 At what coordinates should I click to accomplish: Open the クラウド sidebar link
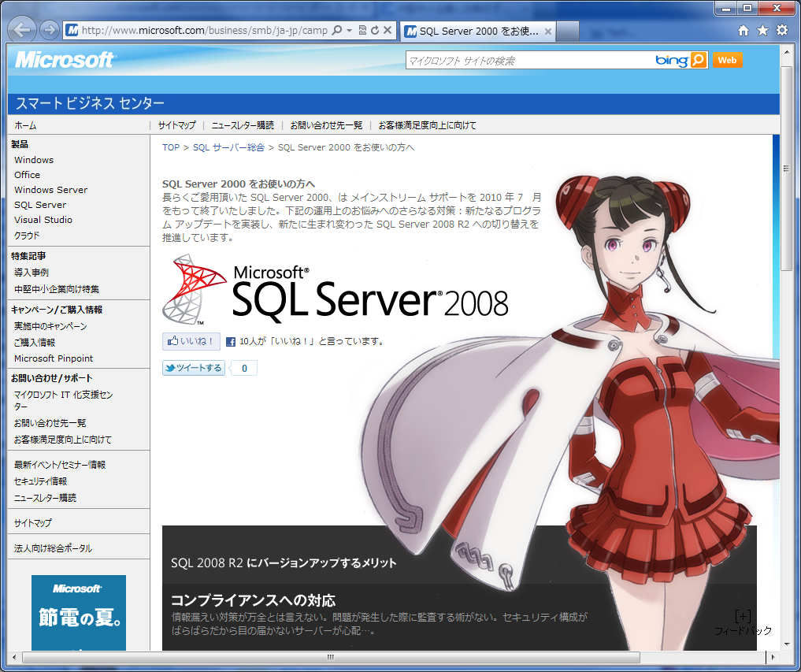tap(27, 236)
